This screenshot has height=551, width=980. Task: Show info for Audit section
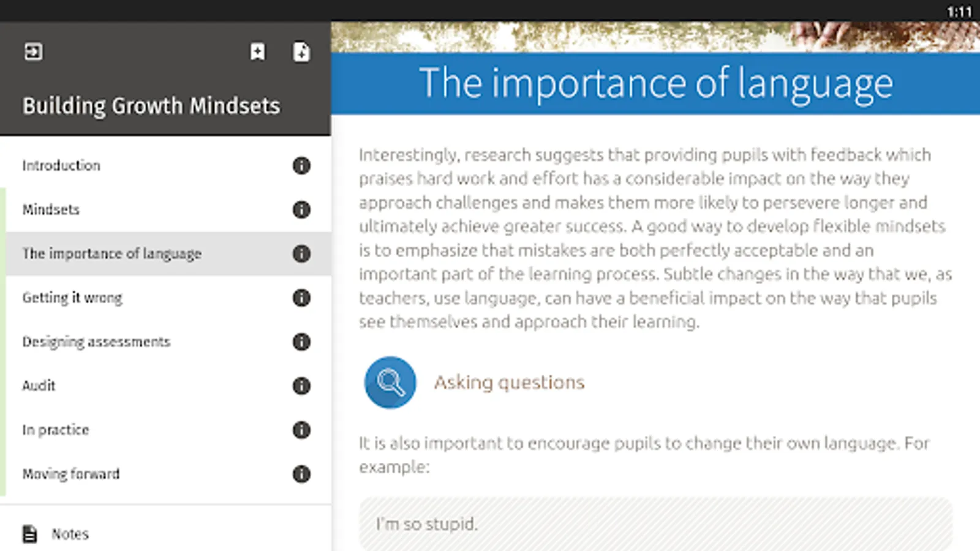tap(301, 386)
